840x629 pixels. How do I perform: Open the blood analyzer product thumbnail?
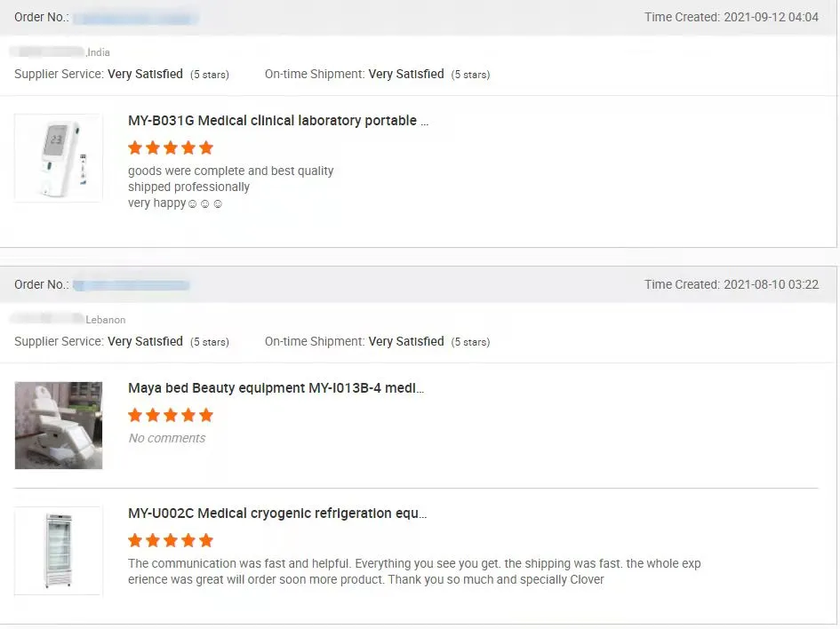pos(58,157)
